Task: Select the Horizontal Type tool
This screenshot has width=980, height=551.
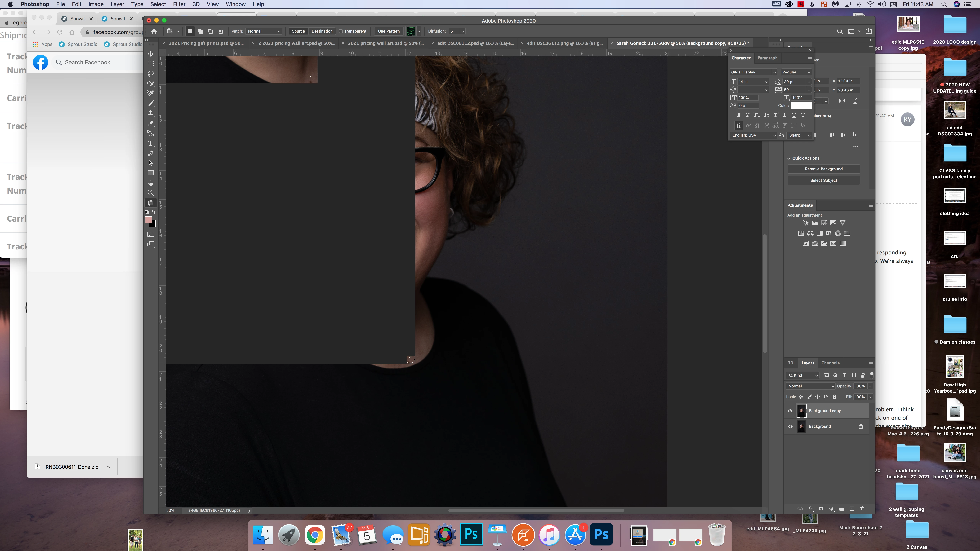Action: point(151,143)
